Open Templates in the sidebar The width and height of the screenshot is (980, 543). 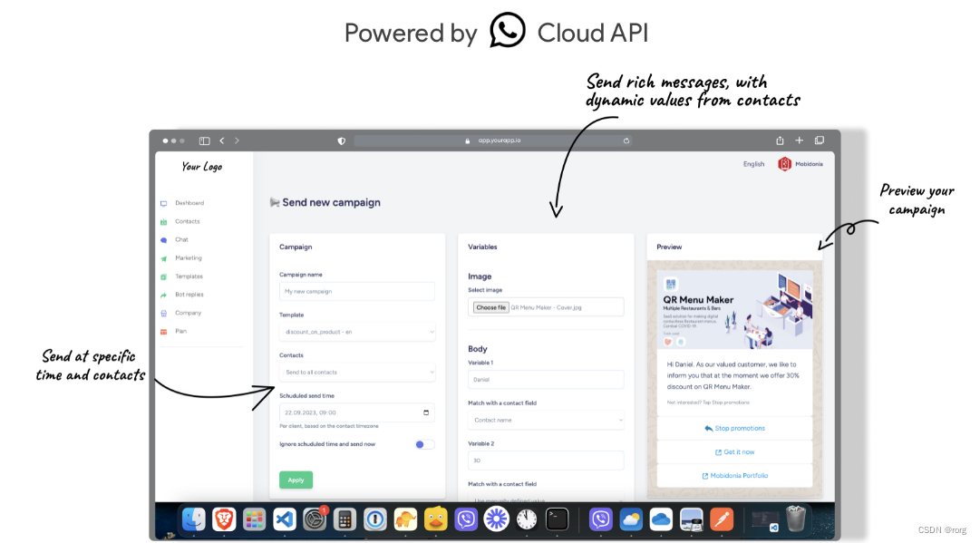[x=189, y=276]
